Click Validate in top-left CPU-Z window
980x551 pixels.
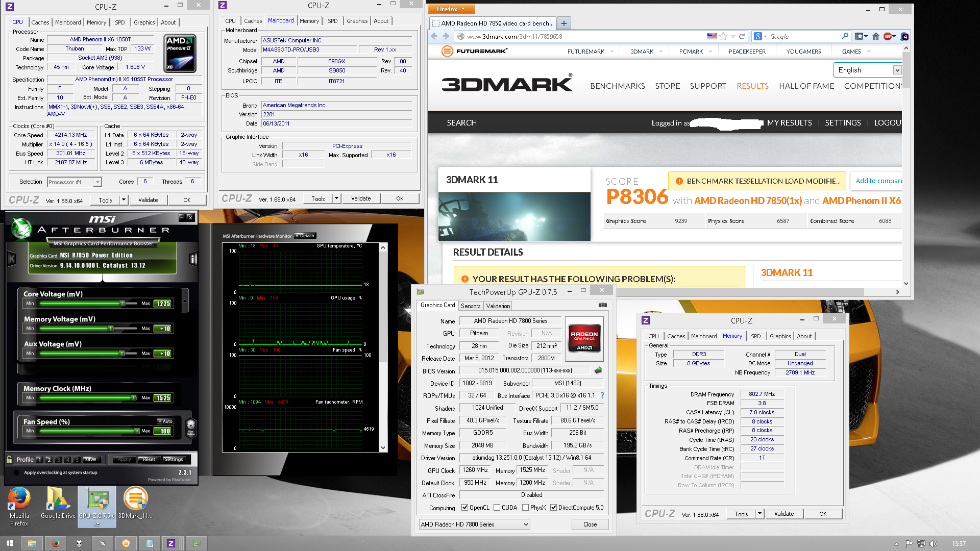pos(148,200)
